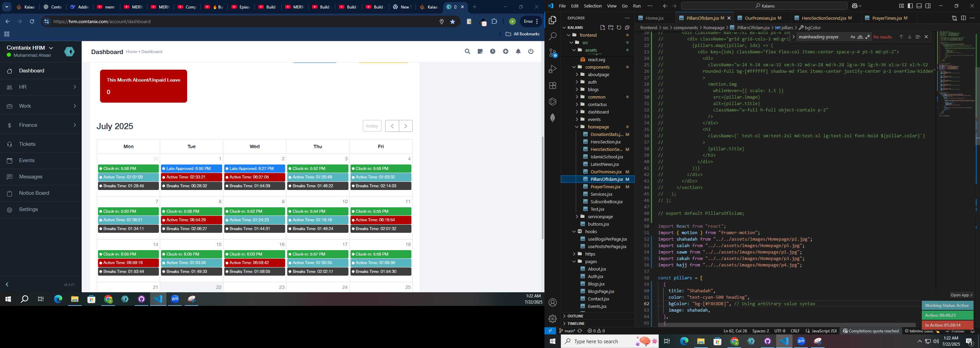
Task: Go to previous month on calendar
Action: click(x=392, y=126)
